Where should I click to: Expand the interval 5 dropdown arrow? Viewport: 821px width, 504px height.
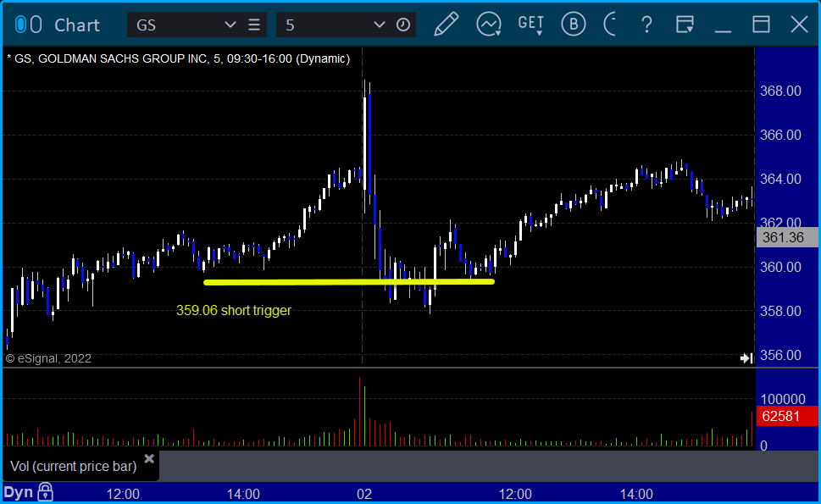pos(379,25)
